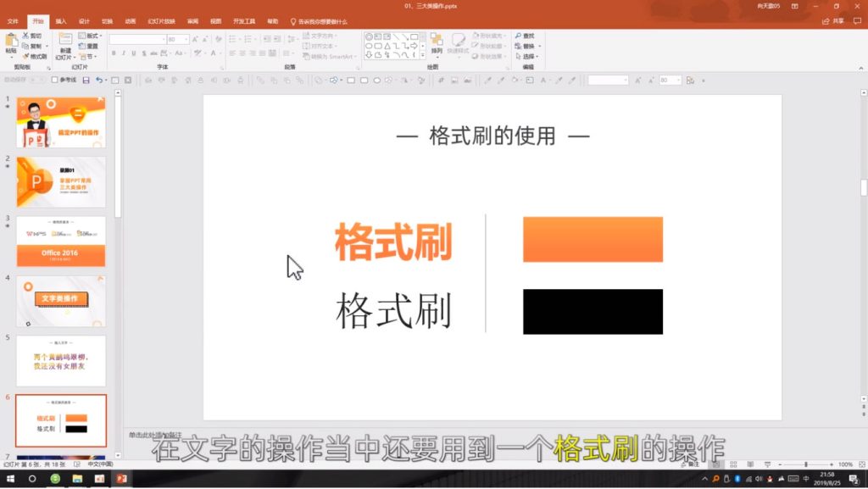Click the Format Painter (格式刷) button

[x=35, y=57]
